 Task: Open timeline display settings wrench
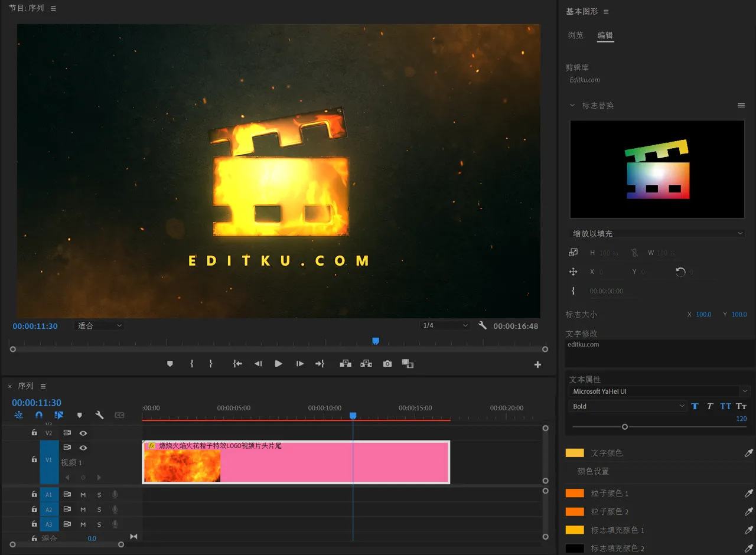coord(99,415)
